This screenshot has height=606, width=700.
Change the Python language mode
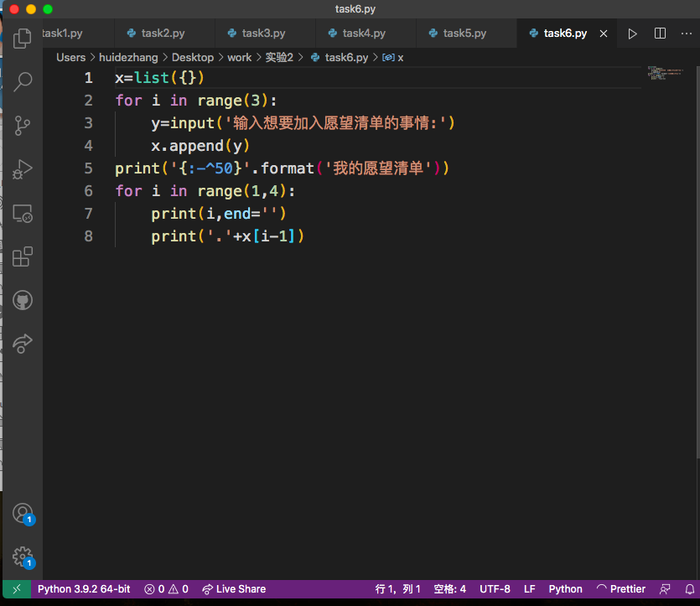pos(565,589)
